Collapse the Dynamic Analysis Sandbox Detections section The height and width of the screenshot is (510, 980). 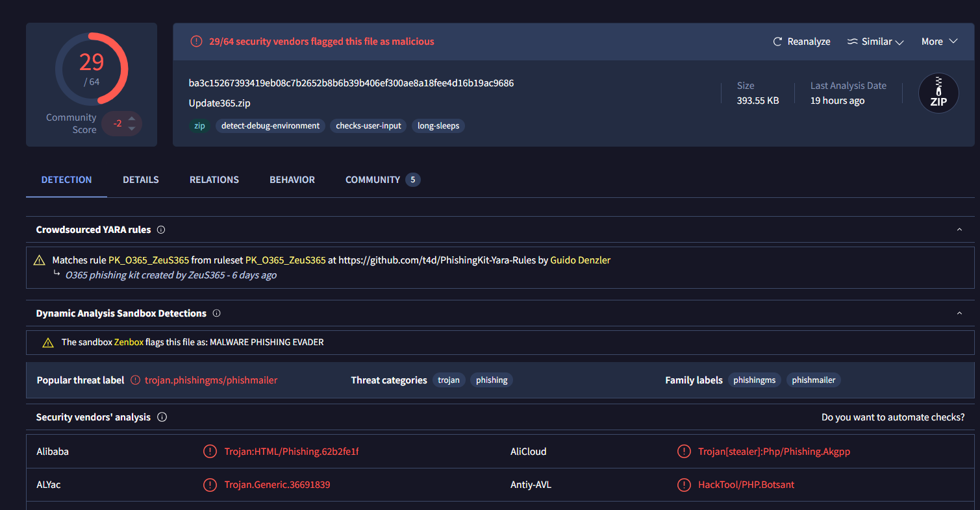pyautogui.click(x=959, y=313)
